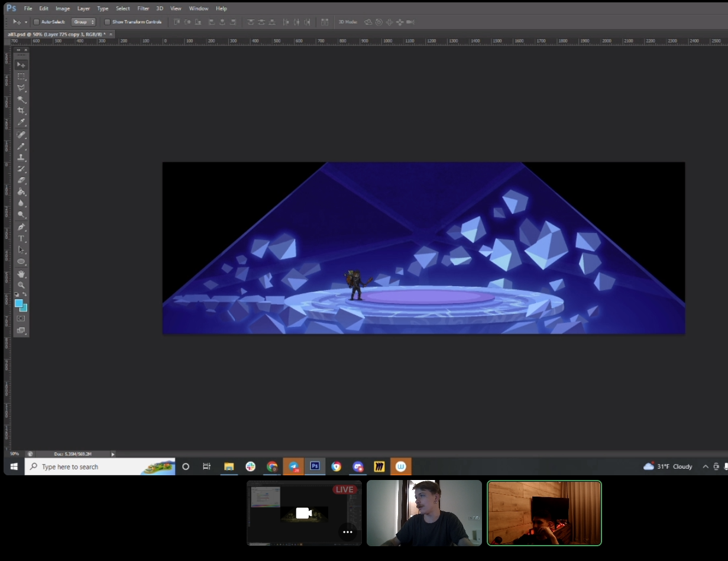This screenshot has width=728, height=561.
Task: Open the Layer menu
Action: point(83,8)
